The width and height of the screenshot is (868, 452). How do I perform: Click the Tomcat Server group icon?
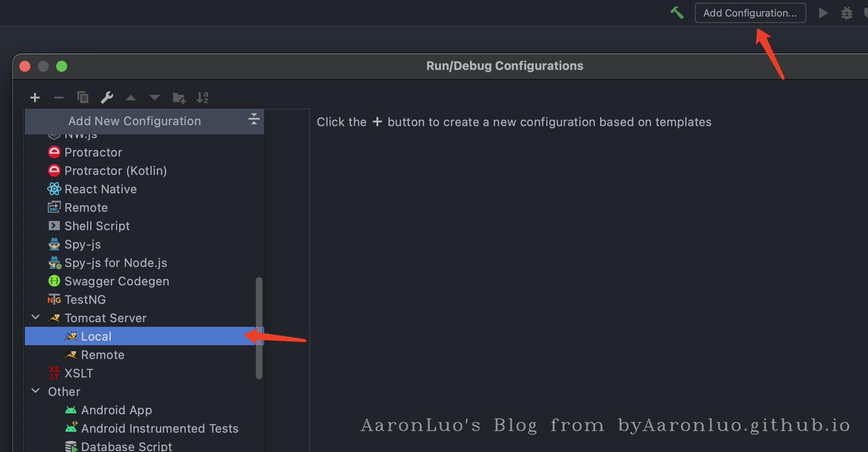click(54, 318)
